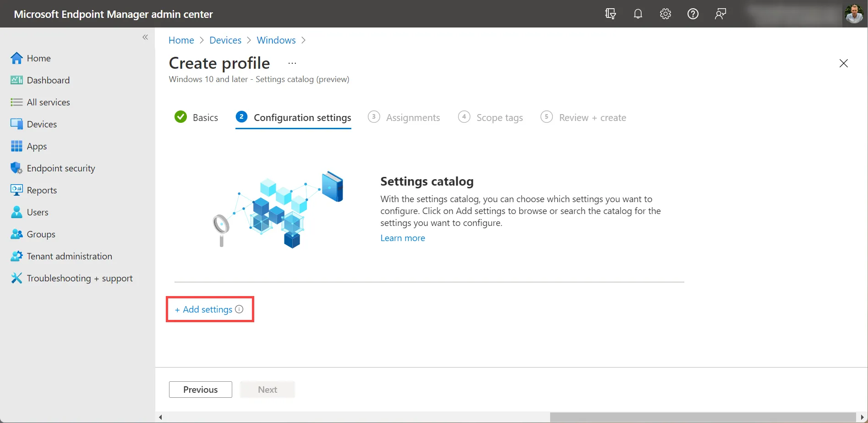
Task: Open the notifications bell
Action: pyautogui.click(x=638, y=14)
